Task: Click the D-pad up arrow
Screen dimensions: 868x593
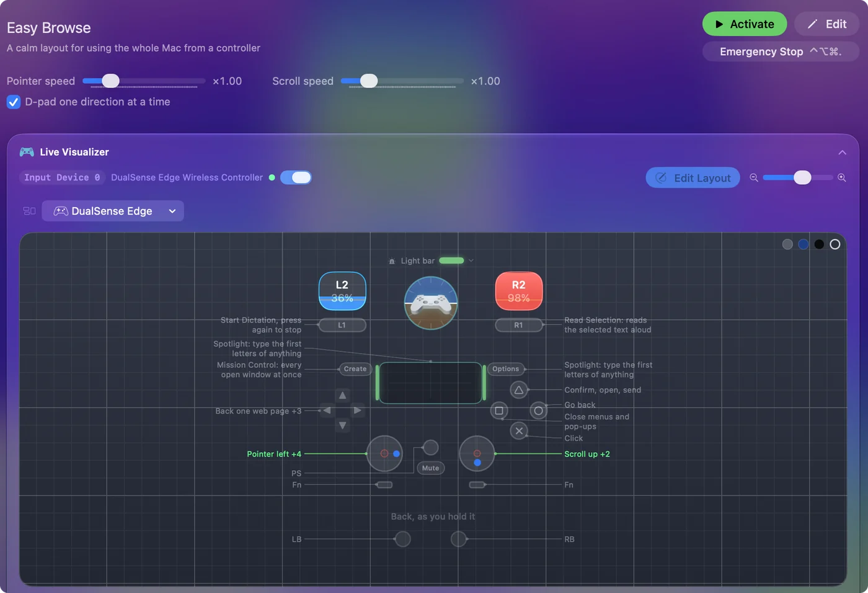Action: [342, 395]
